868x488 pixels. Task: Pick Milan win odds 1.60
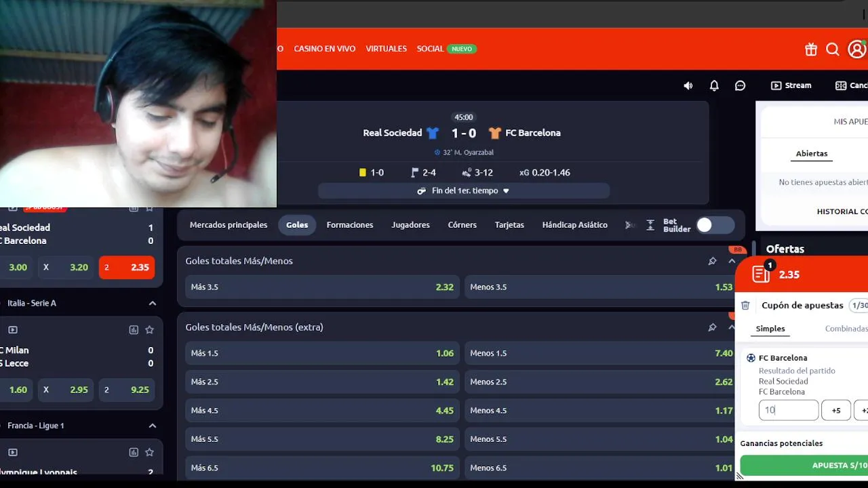(x=16, y=390)
